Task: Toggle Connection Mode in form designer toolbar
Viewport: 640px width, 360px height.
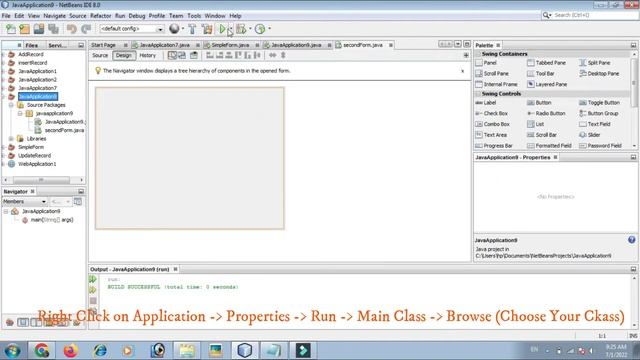Action: coord(182,55)
